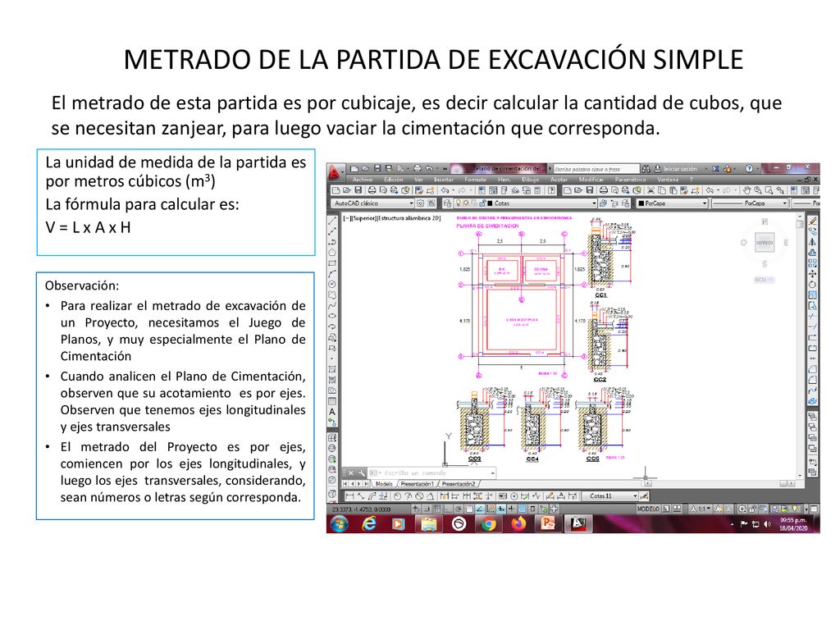Screen dimensions: 840x630
Task: Select the Rectangle tool in the draw toolbar
Action: (x=332, y=263)
